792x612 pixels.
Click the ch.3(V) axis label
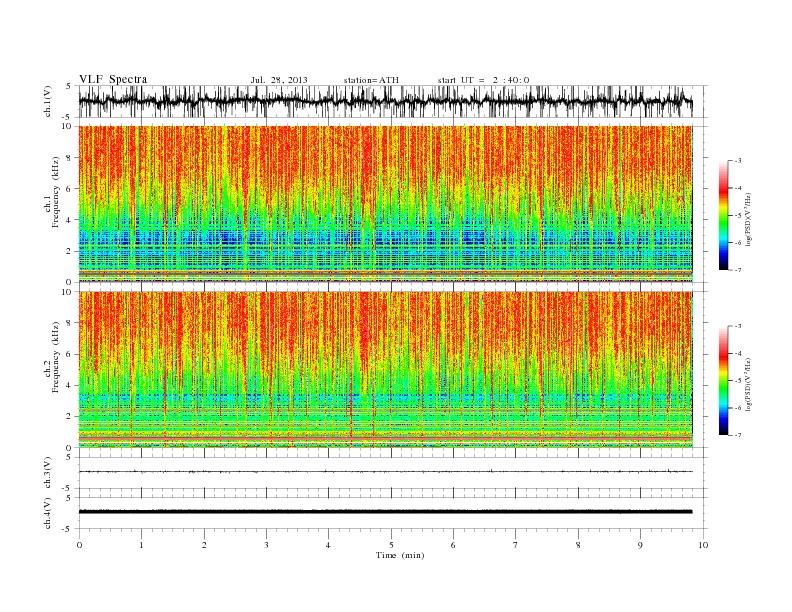pos(48,473)
